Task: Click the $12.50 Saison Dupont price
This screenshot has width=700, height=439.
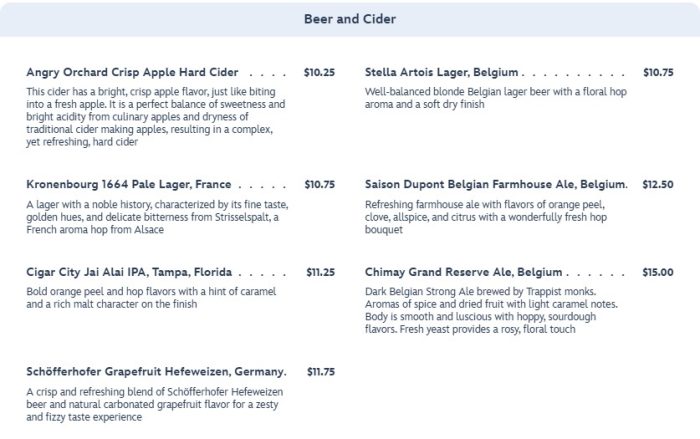Action: [x=658, y=185]
